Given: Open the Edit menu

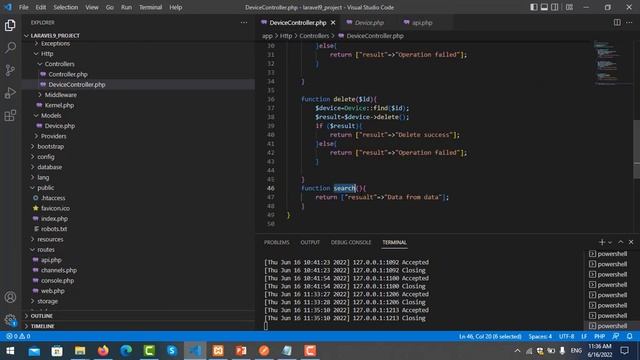Looking at the screenshot, I should pos(40,7).
